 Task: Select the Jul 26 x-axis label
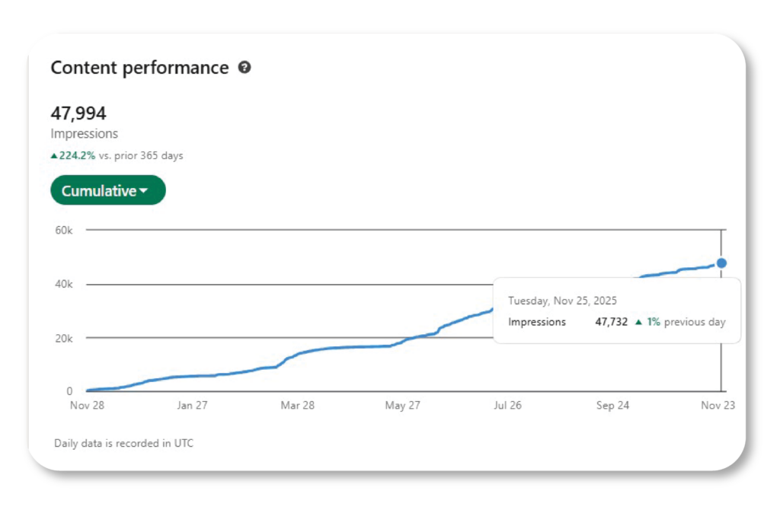point(507,406)
